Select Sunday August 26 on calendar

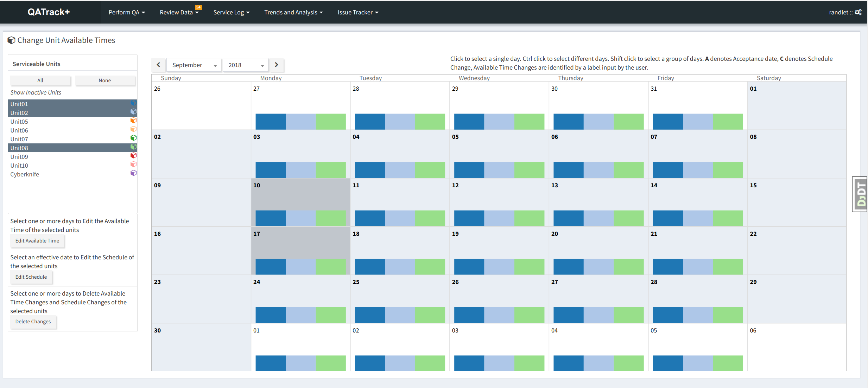[201, 106]
